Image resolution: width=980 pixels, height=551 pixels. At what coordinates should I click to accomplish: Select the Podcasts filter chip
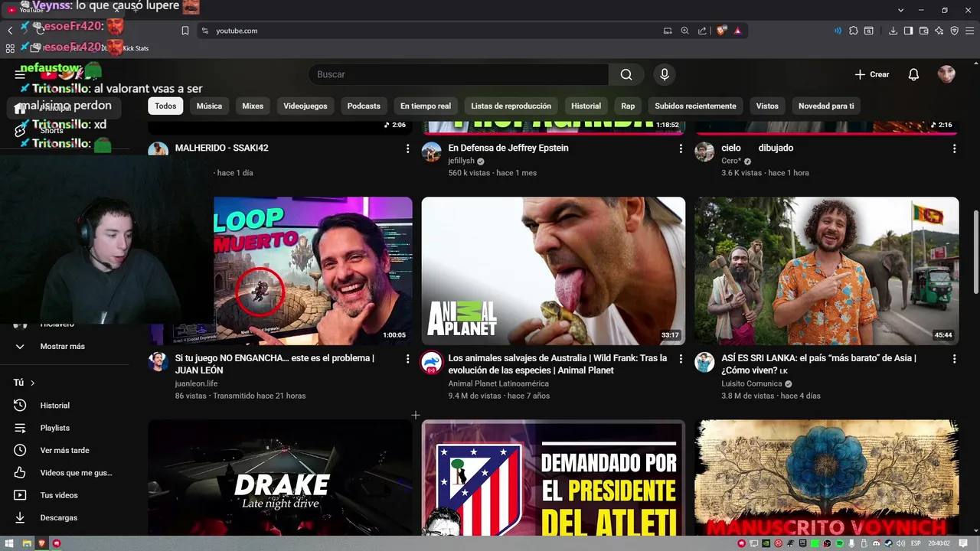[364, 106]
